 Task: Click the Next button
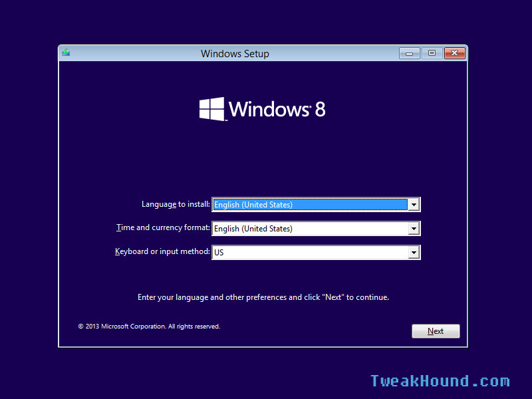436,331
